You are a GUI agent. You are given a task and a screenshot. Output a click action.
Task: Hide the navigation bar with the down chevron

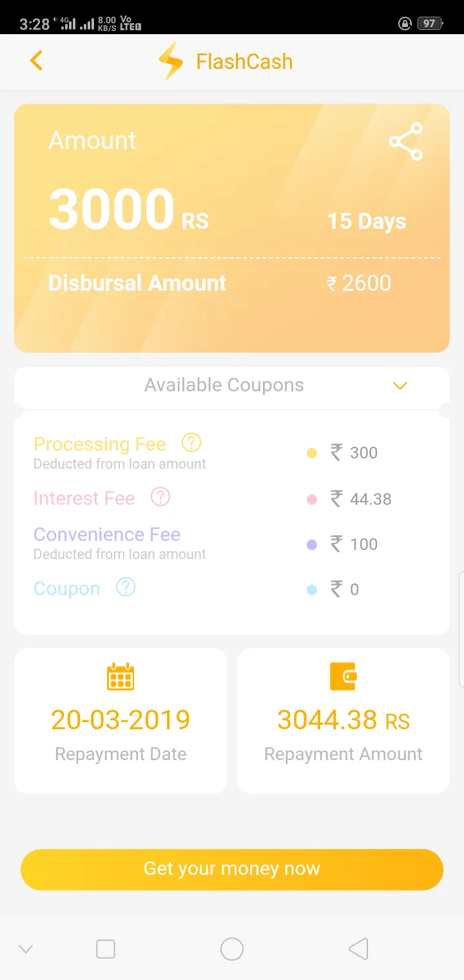tap(26, 948)
